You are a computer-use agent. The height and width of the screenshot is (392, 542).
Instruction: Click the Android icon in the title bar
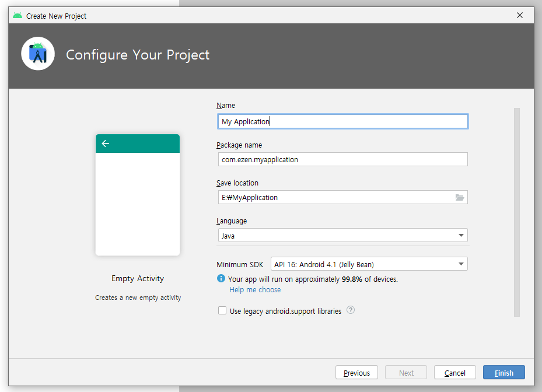tap(18, 16)
